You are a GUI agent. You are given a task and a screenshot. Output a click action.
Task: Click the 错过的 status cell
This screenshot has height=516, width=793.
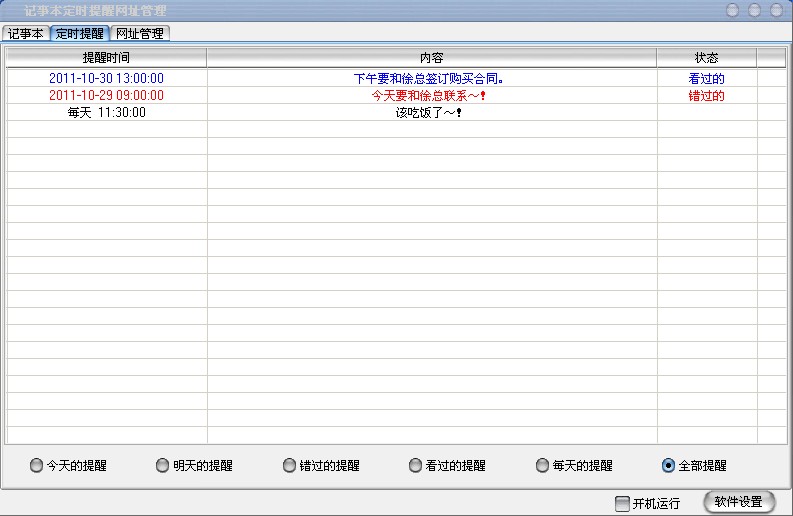coord(707,95)
